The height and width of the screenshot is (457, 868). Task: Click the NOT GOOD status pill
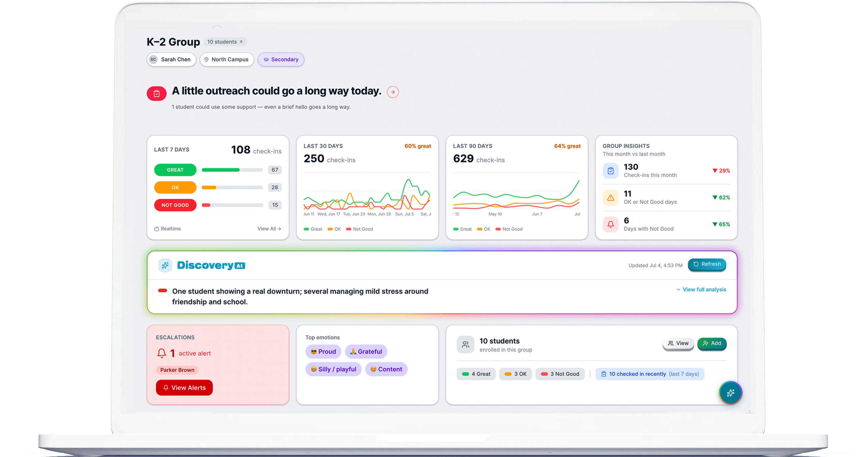pyautogui.click(x=175, y=205)
